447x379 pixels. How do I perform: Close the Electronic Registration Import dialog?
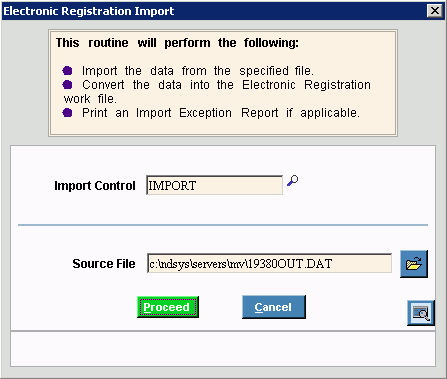pyautogui.click(x=435, y=11)
